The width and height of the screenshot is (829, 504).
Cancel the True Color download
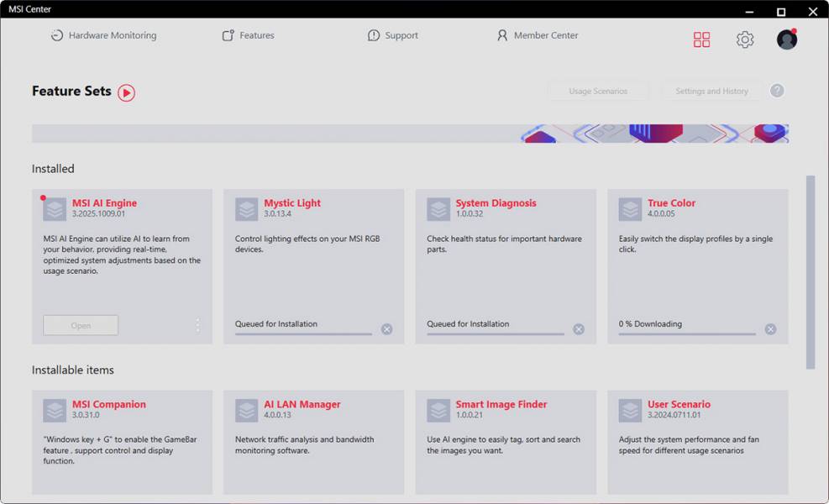point(770,329)
